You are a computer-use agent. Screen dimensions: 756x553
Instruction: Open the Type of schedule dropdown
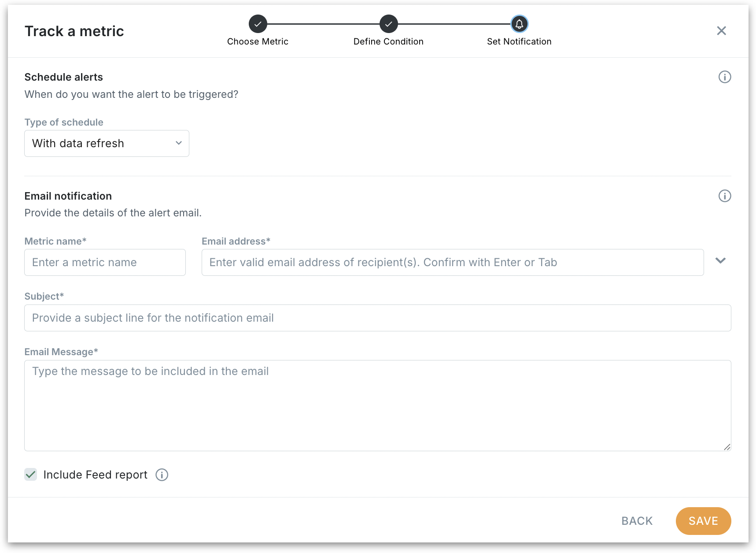click(x=107, y=143)
